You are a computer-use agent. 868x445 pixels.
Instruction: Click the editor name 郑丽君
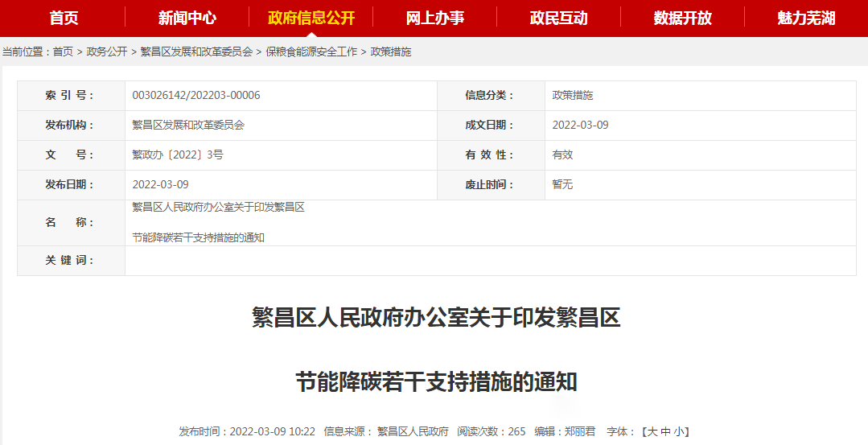(579, 431)
